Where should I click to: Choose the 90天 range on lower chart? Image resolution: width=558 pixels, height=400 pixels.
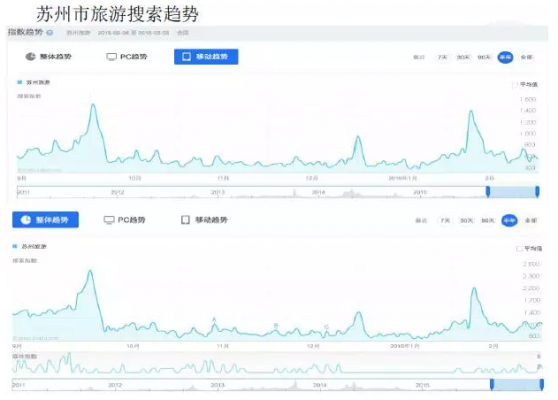pyautogui.click(x=488, y=221)
